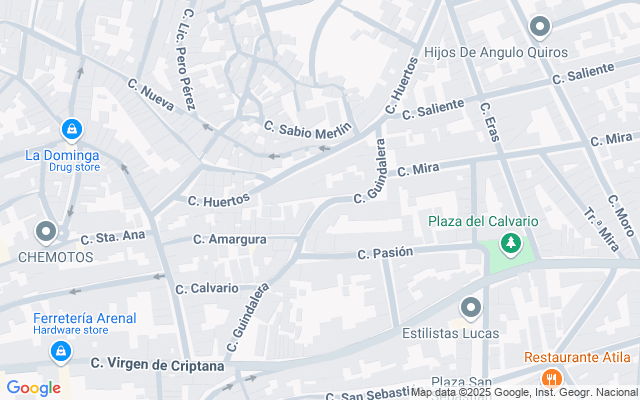640x400 pixels.
Task: Click the La Dominga drug store pin
Action: tap(72, 130)
